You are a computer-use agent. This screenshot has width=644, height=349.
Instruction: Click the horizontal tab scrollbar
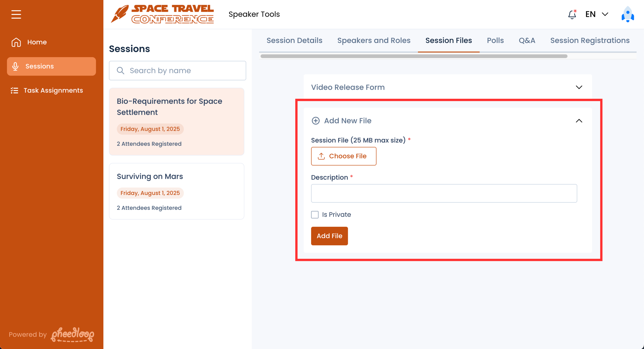point(414,56)
